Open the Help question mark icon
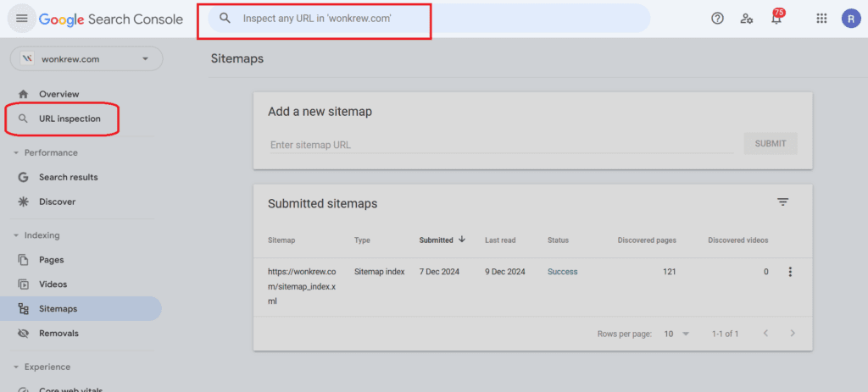 click(717, 19)
